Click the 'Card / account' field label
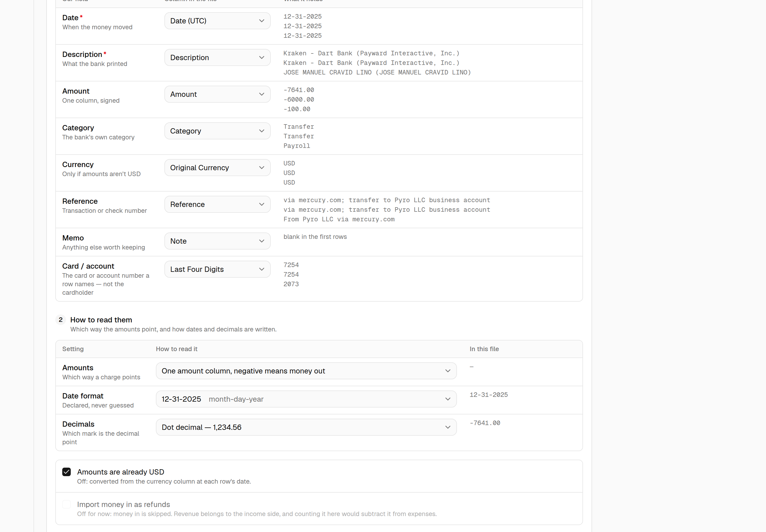Viewport: 766px width, 532px height. (x=88, y=266)
